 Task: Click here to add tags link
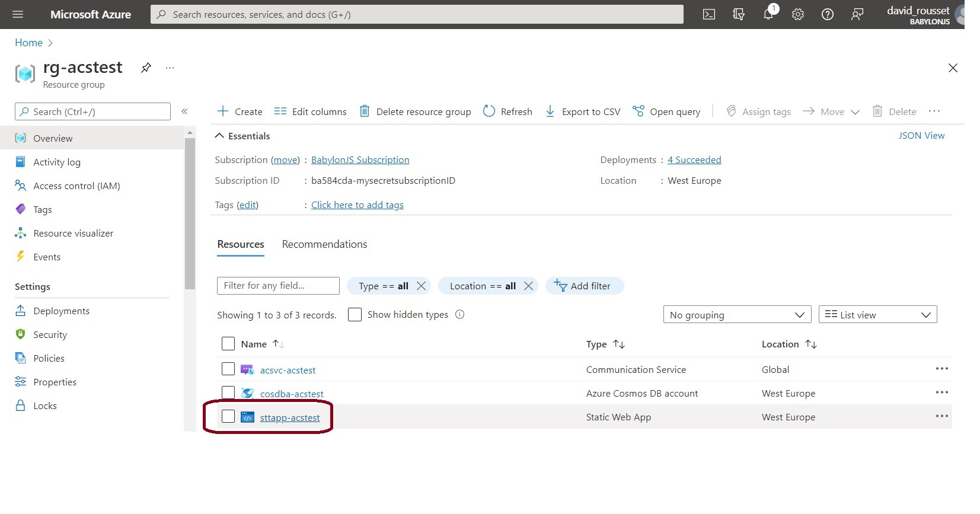[357, 205]
